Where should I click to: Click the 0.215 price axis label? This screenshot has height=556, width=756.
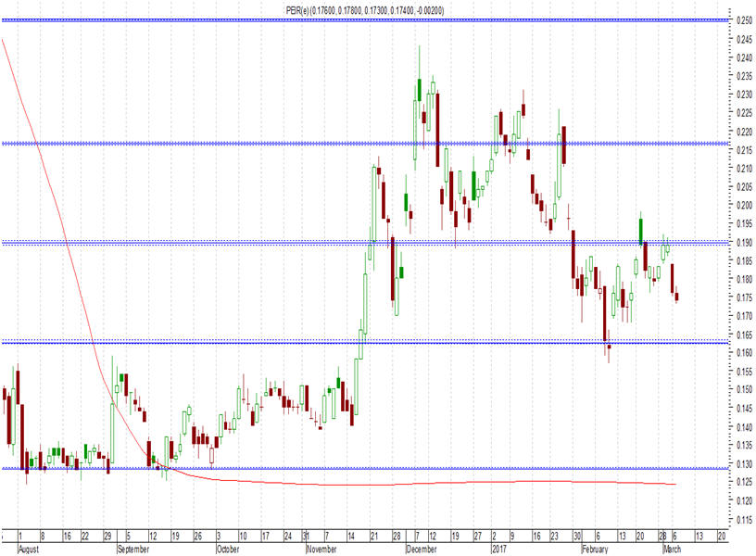pos(745,150)
